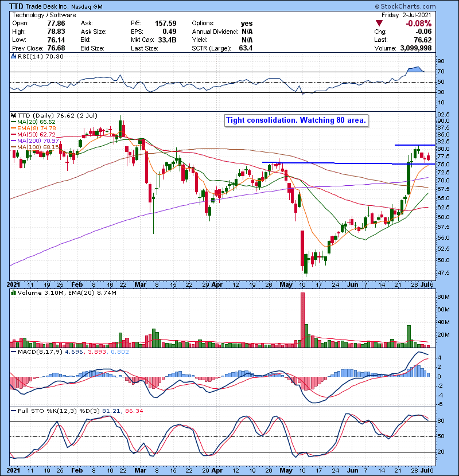
Task: Select the High value 78.83
Action: coord(56,32)
